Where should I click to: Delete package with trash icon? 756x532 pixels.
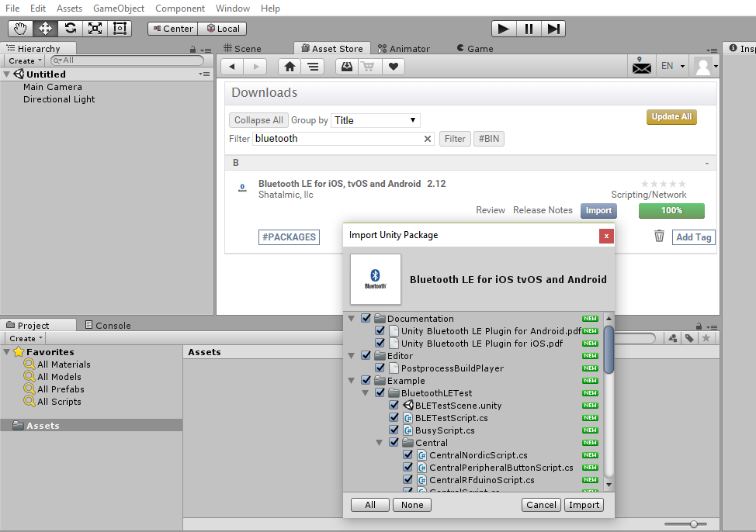(659, 236)
